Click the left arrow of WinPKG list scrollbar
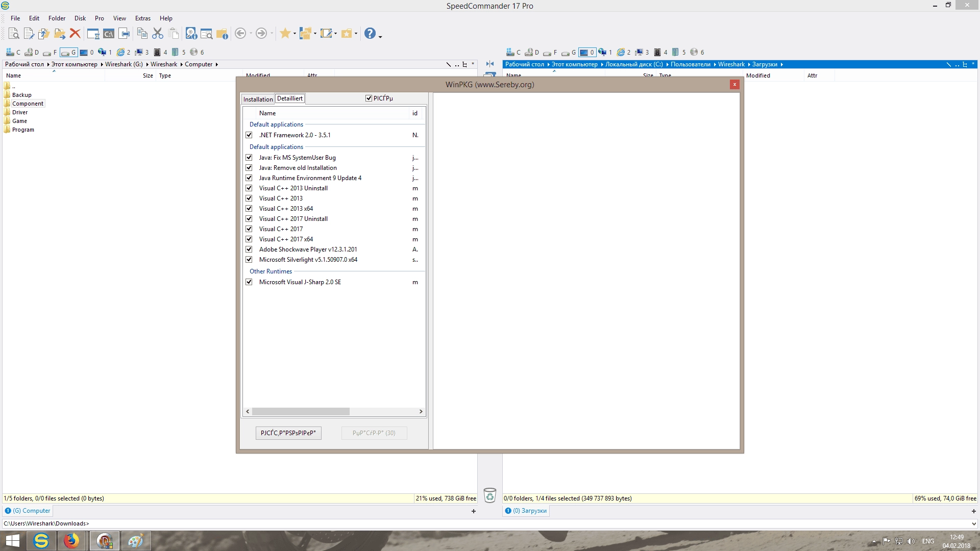This screenshot has height=551, width=980. 248,411
